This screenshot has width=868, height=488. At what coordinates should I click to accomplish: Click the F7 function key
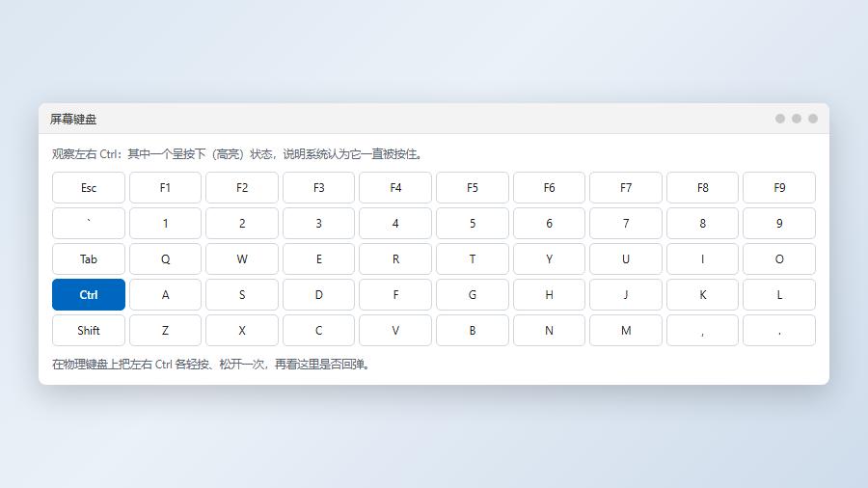pos(626,187)
